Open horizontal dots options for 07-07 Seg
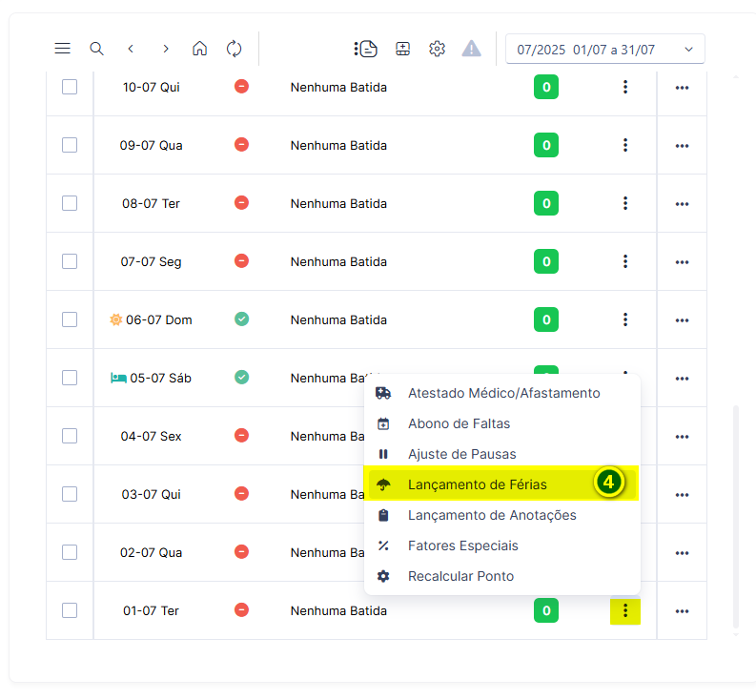 coord(682,262)
